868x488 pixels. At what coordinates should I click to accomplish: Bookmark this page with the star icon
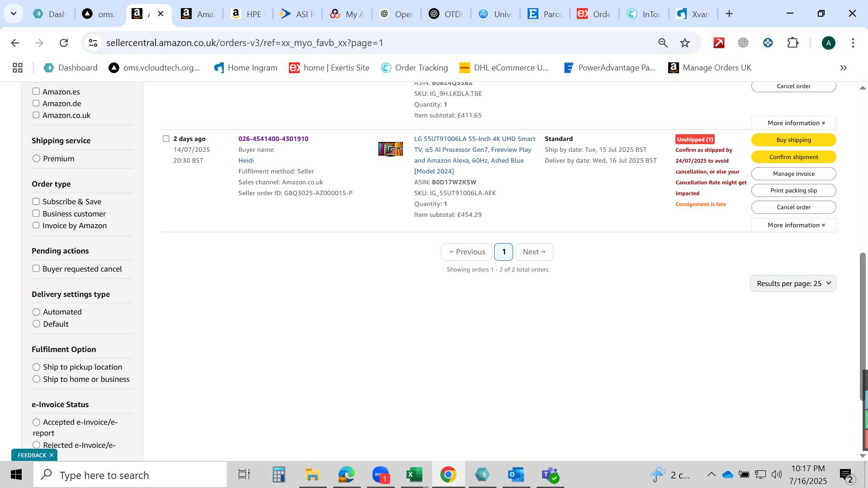(x=685, y=43)
